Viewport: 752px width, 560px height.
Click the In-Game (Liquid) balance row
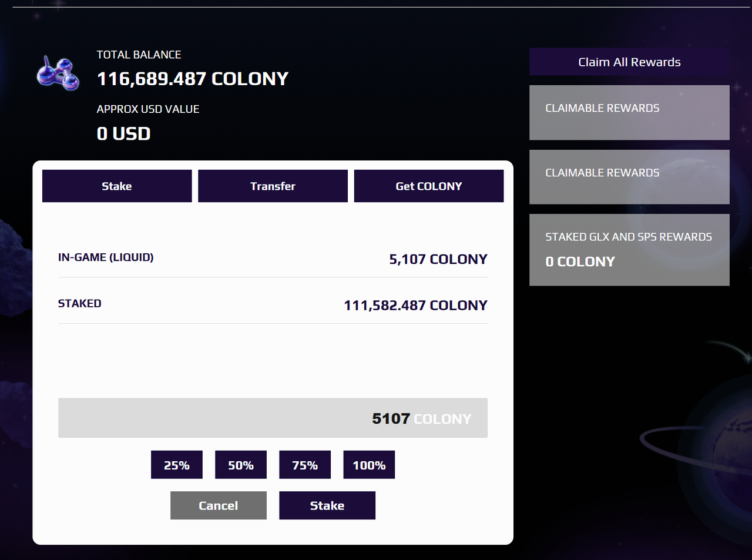[273, 258]
